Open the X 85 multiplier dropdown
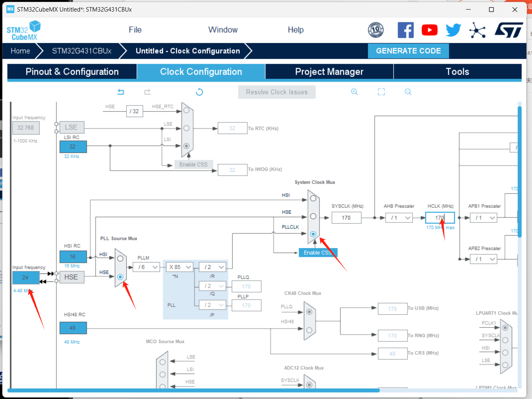 [x=179, y=267]
